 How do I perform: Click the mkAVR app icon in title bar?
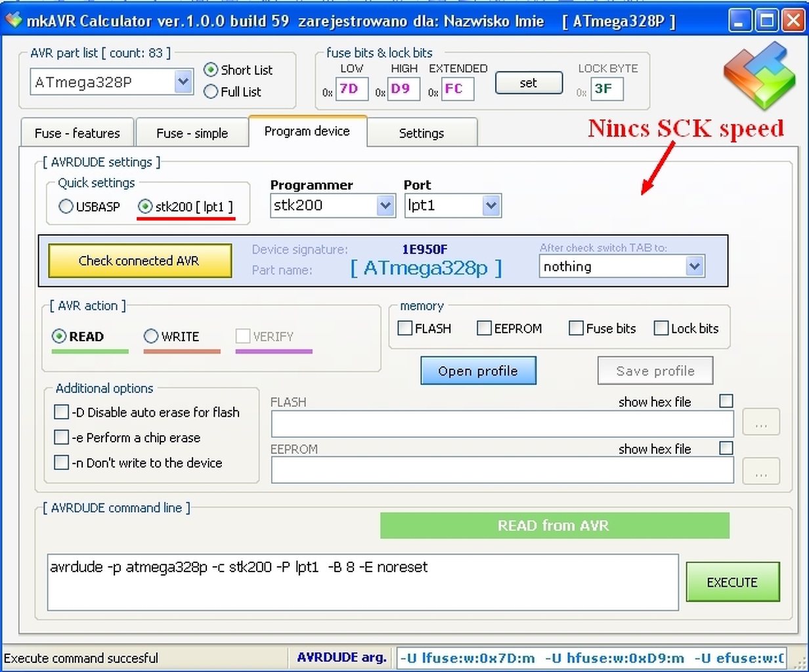tap(13, 20)
